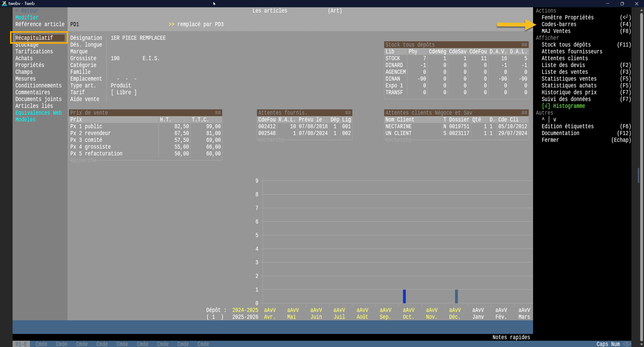Image resolution: width=644 pixels, height=347 pixels.
Task: Open Codes-barres action
Action: pyautogui.click(x=559, y=24)
